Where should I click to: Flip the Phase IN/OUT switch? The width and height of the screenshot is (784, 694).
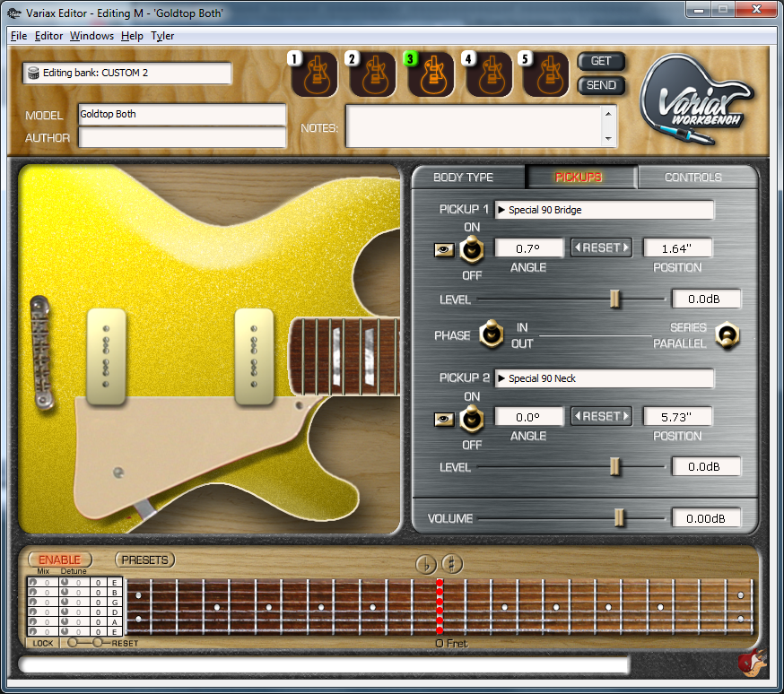pos(491,334)
